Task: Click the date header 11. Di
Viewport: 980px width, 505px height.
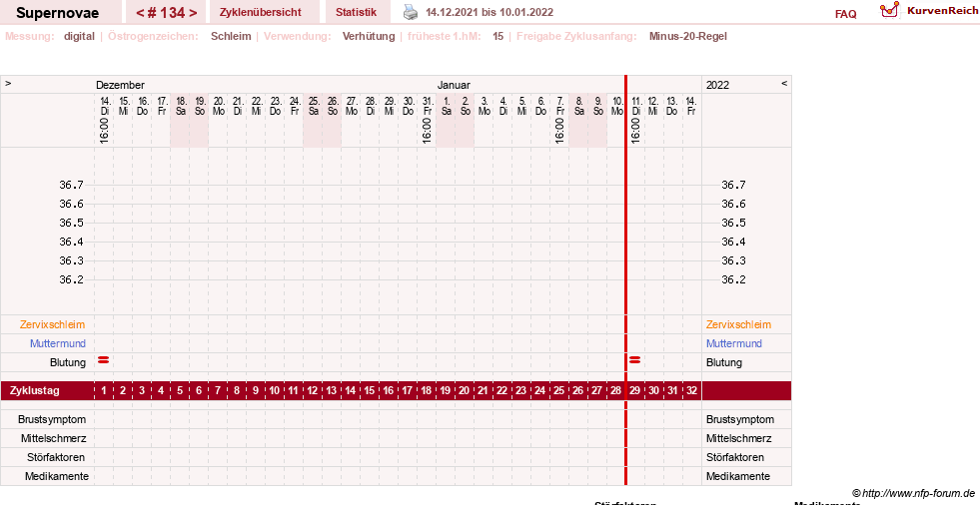Action: point(635,106)
